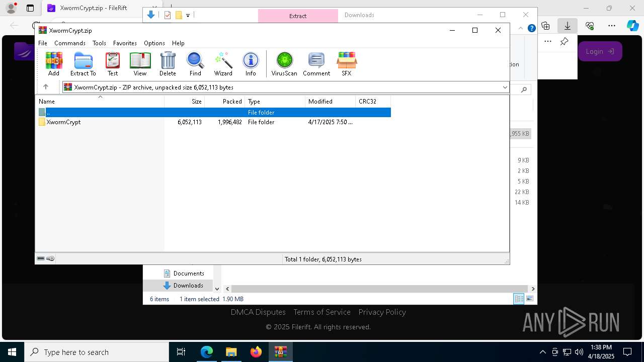This screenshot has width=644, height=362.
Task: Sort by Type column header
Action: (x=275, y=102)
